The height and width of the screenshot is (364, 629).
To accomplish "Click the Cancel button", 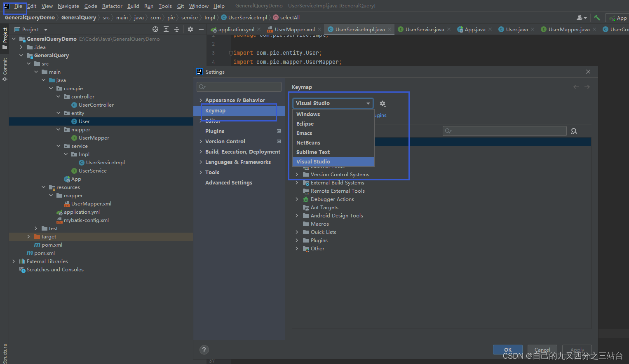I will click(x=542, y=350).
